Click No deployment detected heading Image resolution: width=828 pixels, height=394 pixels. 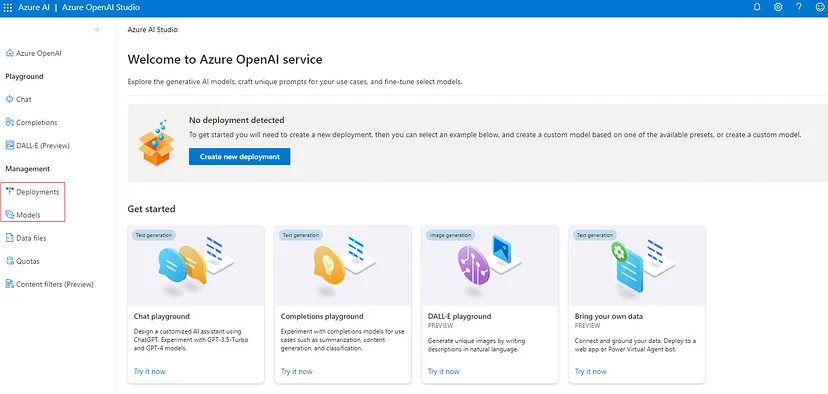pyautogui.click(x=237, y=120)
